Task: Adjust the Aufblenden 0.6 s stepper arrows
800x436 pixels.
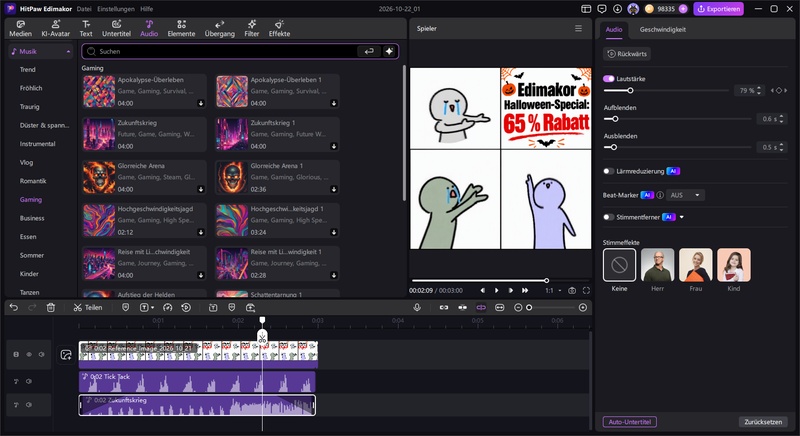Action: (782, 119)
